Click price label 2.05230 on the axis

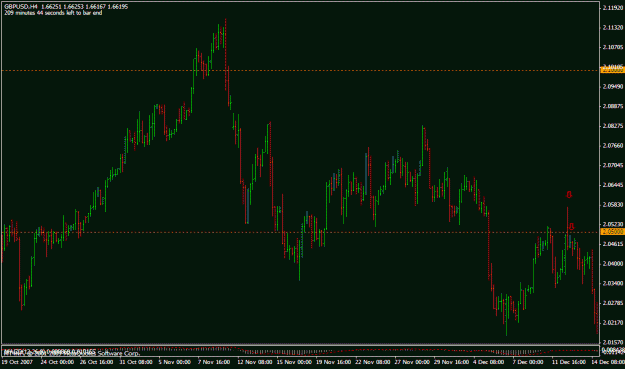tap(613, 224)
